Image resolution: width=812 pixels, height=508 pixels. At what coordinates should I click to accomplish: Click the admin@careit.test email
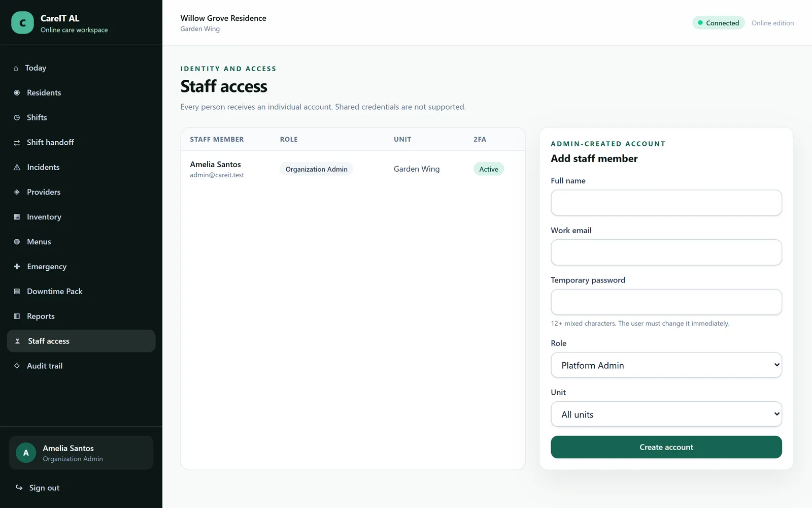click(x=217, y=175)
